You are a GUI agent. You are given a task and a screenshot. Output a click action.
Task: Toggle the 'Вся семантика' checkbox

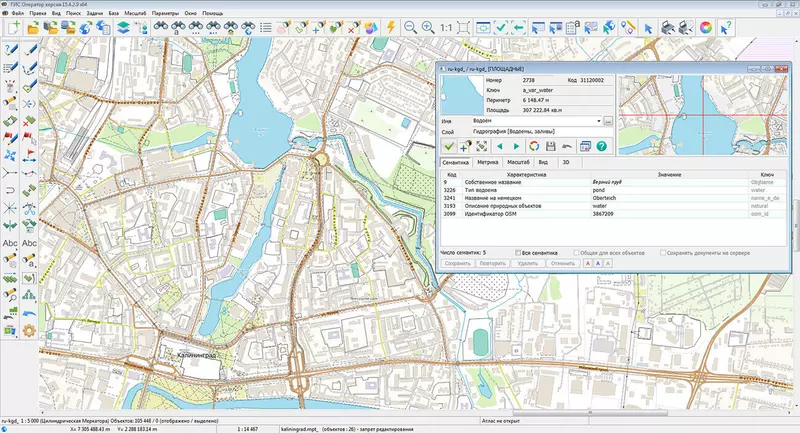click(518, 252)
